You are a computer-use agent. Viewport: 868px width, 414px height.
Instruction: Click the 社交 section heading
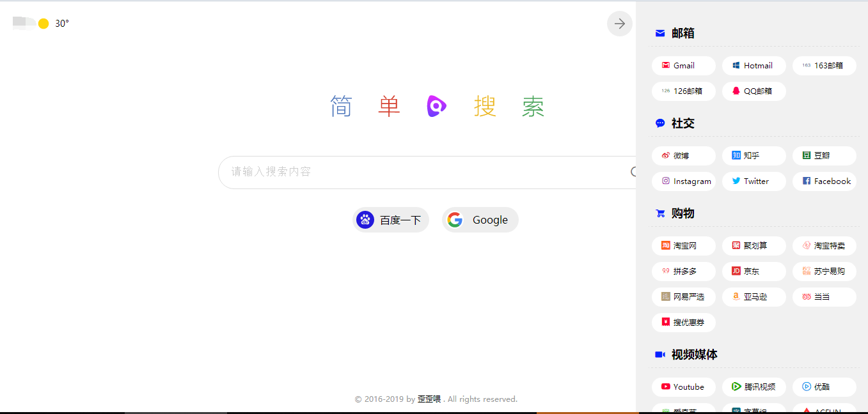[x=683, y=123]
